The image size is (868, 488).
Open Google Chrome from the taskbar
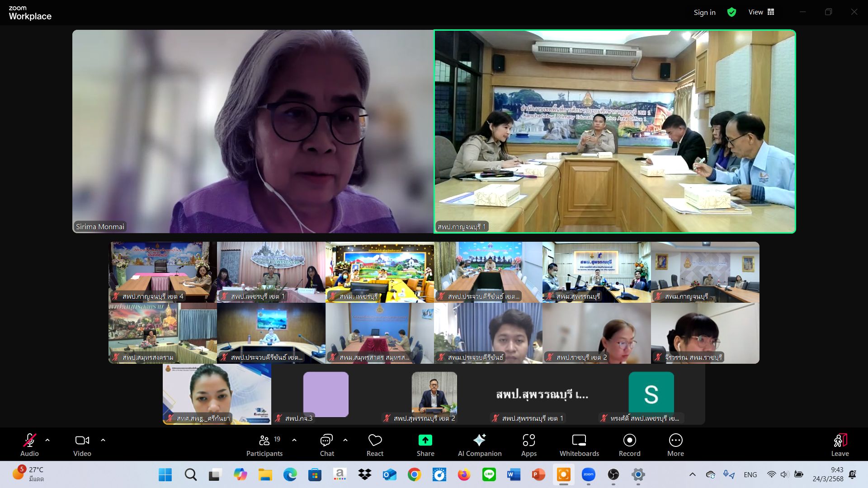pyautogui.click(x=414, y=474)
